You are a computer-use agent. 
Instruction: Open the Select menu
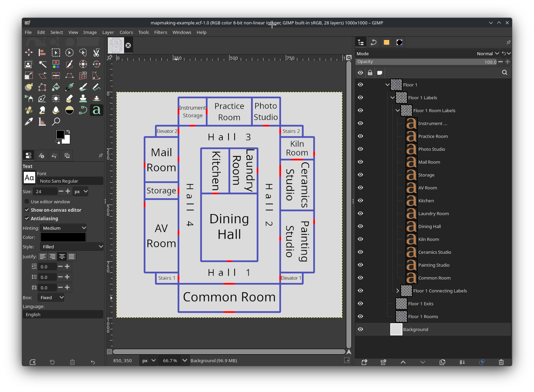click(57, 33)
